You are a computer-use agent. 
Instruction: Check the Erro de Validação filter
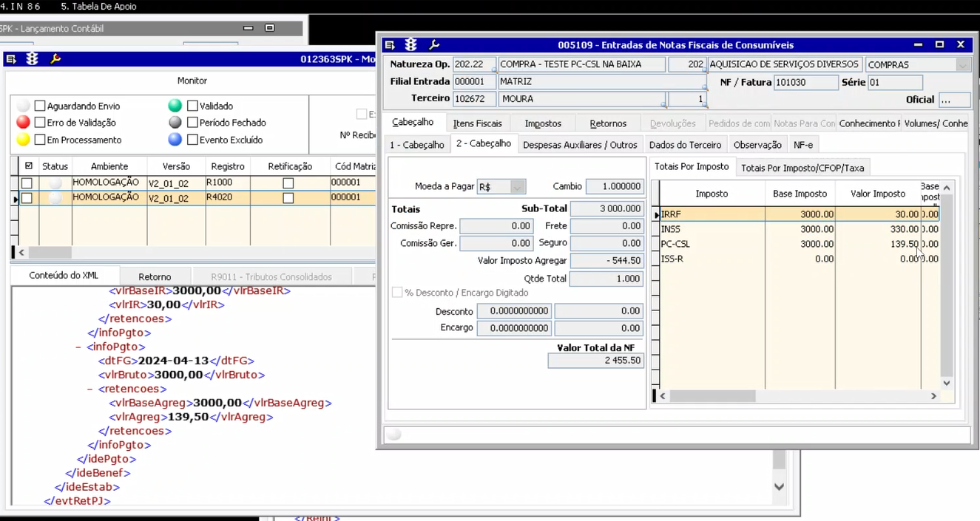click(x=41, y=123)
